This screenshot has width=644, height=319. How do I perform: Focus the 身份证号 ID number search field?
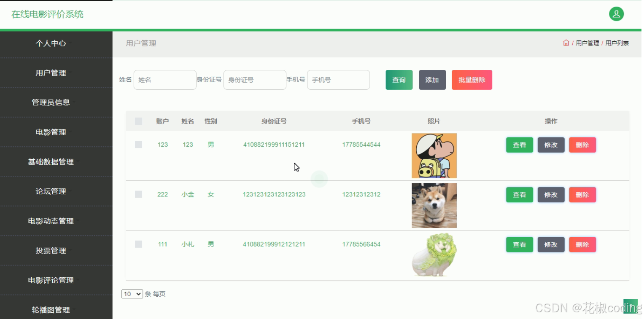pyautogui.click(x=255, y=80)
